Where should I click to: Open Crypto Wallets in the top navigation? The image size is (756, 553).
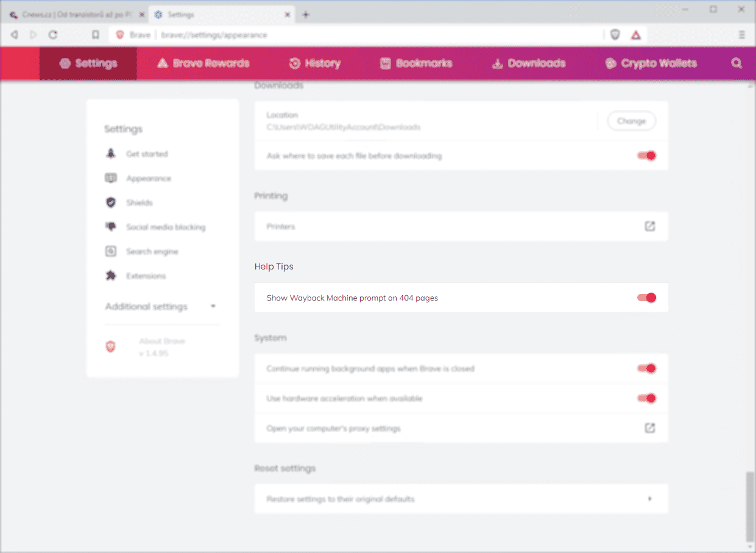click(651, 63)
